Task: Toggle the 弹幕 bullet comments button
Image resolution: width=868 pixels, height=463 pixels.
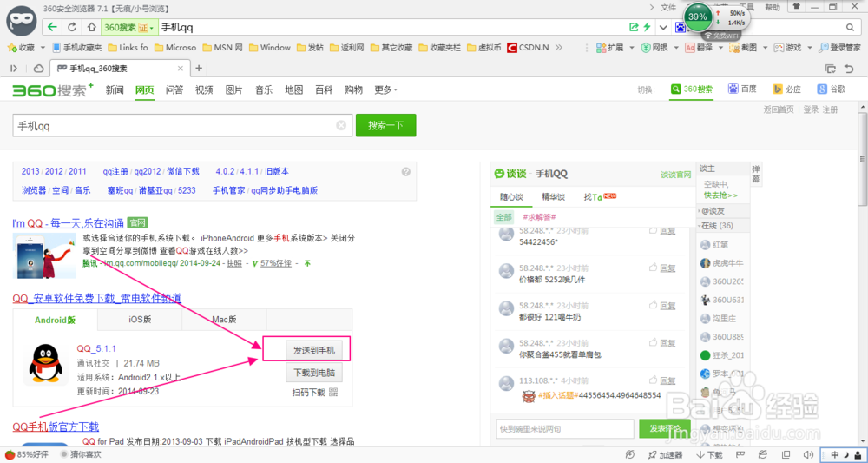Action: [x=756, y=174]
